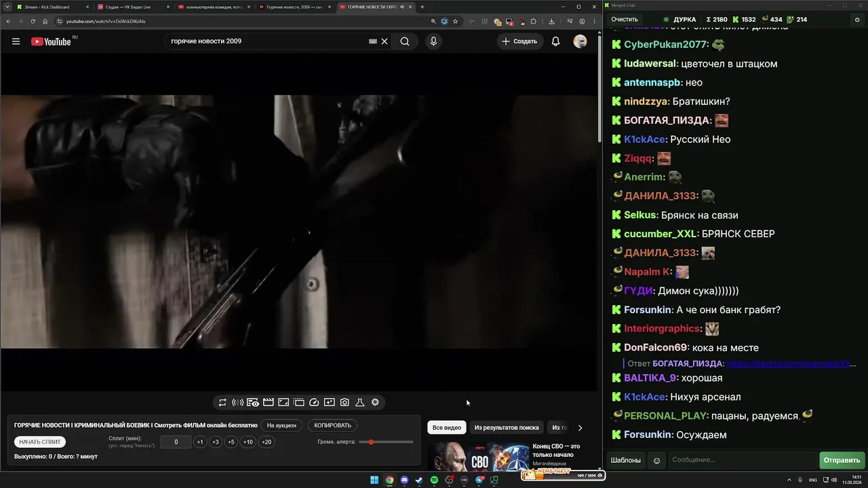Viewport: 868px width, 488px height.
Task: Add +1 minute to the split
Action: pyautogui.click(x=200, y=442)
